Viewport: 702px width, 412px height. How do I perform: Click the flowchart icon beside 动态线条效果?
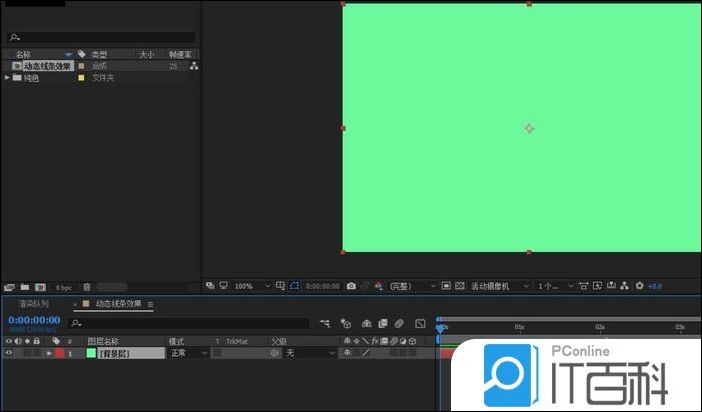pos(194,66)
